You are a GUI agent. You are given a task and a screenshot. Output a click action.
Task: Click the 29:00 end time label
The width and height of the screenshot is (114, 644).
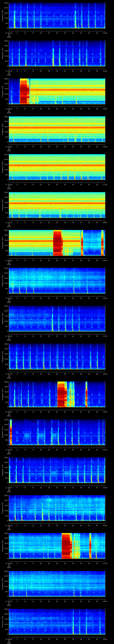click(105, 260)
